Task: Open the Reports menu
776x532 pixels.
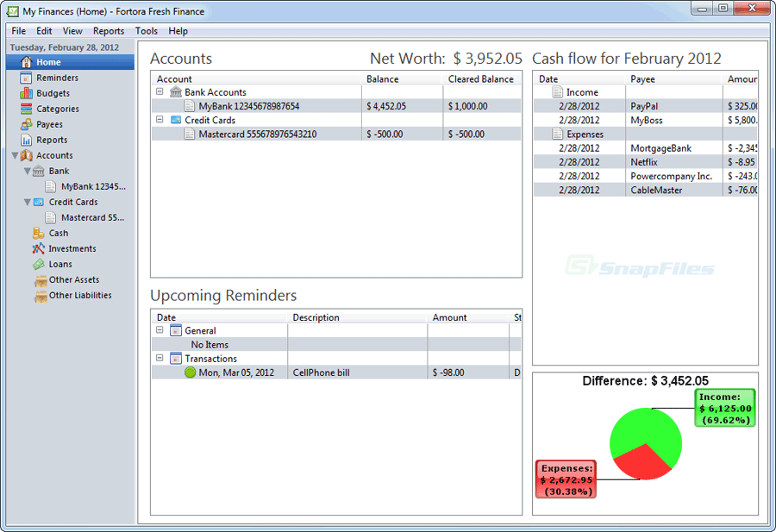Action: pos(109,31)
